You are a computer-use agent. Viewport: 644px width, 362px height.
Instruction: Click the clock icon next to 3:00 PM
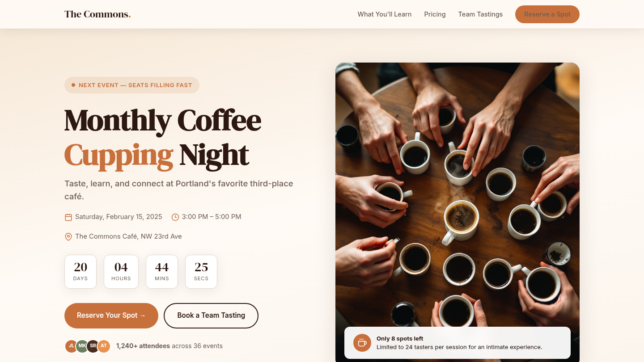point(175,217)
